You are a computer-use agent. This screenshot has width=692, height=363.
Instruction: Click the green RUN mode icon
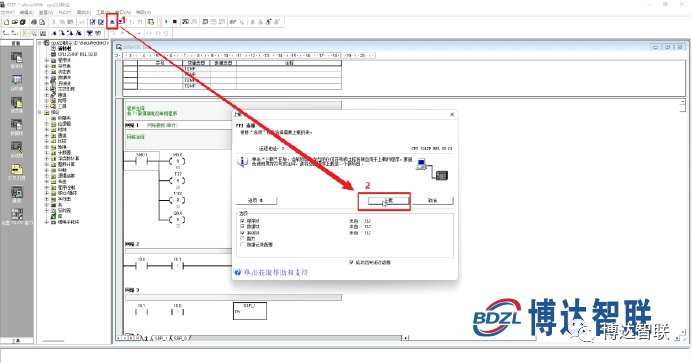(x=166, y=22)
